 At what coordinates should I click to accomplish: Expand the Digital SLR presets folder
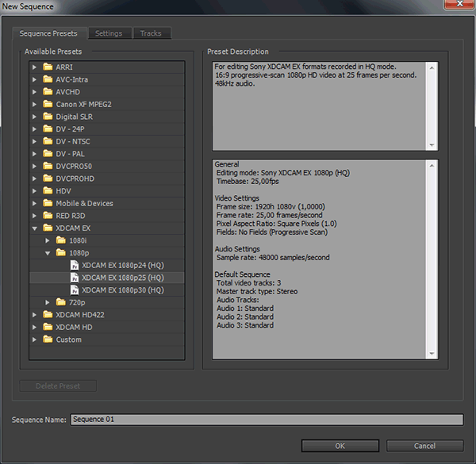35,117
